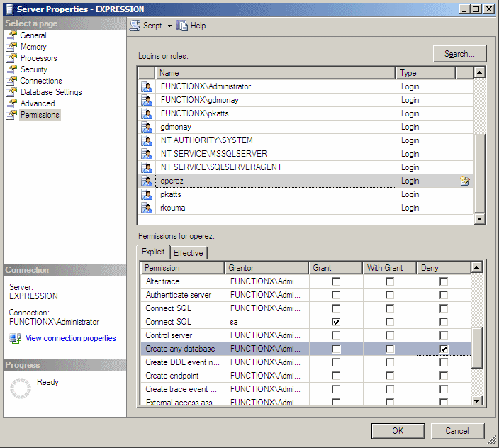This screenshot has width=499, height=448.
Task: Open the Script dropdown arrow
Action: [x=169, y=26]
